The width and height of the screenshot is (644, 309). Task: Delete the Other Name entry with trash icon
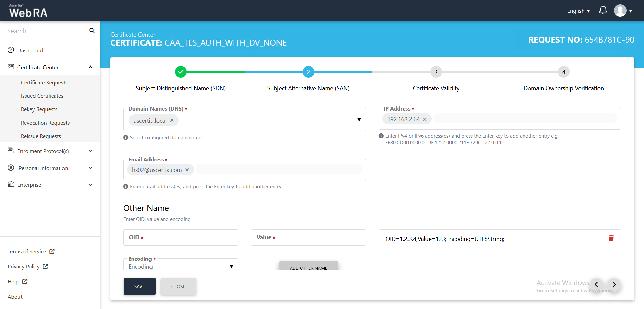[x=611, y=238]
